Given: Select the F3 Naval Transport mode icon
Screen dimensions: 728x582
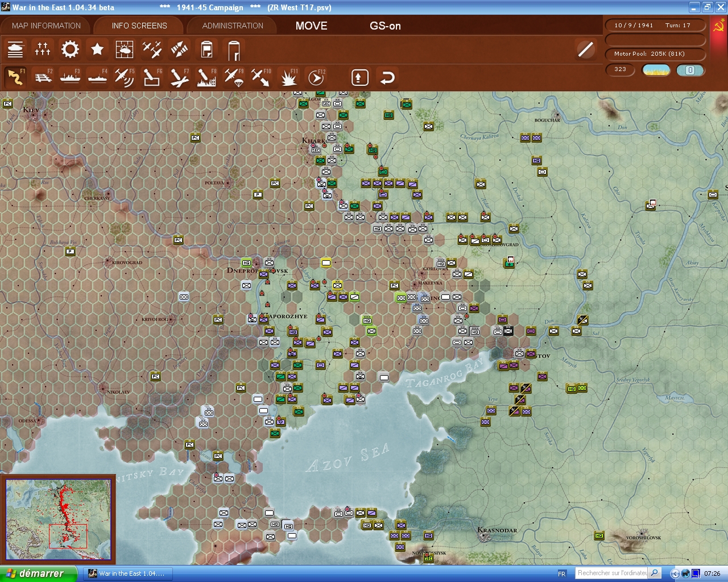Looking at the screenshot, I should 70,77.
